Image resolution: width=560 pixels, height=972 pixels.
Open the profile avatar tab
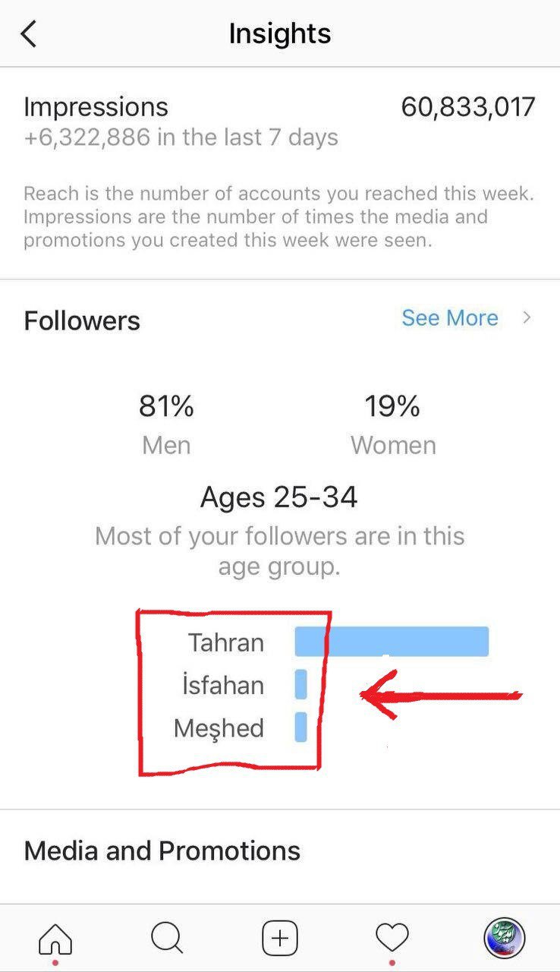tap(504, 939)
